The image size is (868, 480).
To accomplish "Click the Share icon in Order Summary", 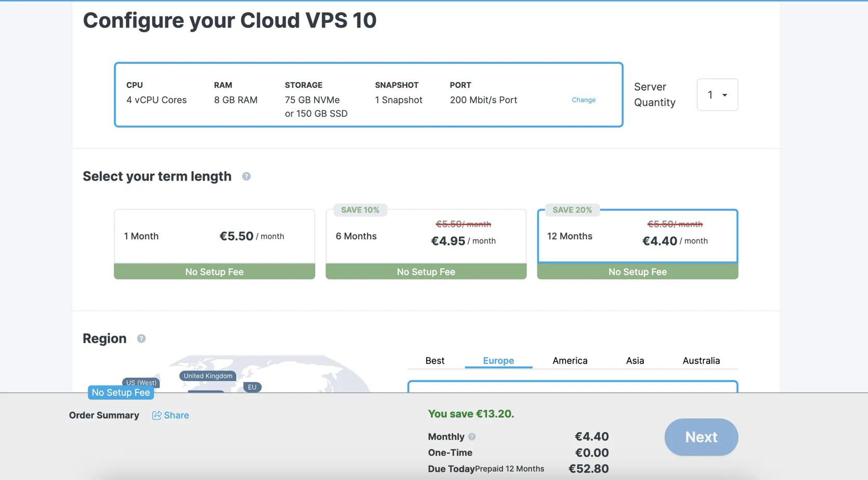I will [x=157, y=415].
